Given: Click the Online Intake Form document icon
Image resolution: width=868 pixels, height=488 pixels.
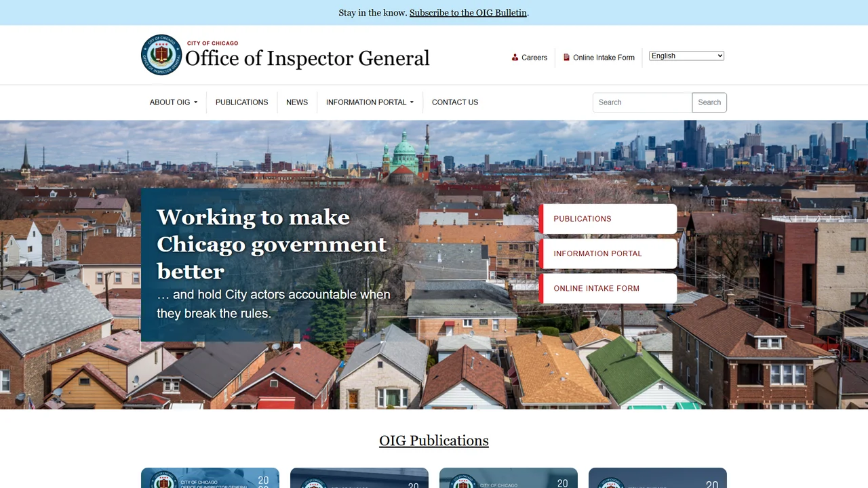Looking at the screenshot, I should tap(567, 58).
